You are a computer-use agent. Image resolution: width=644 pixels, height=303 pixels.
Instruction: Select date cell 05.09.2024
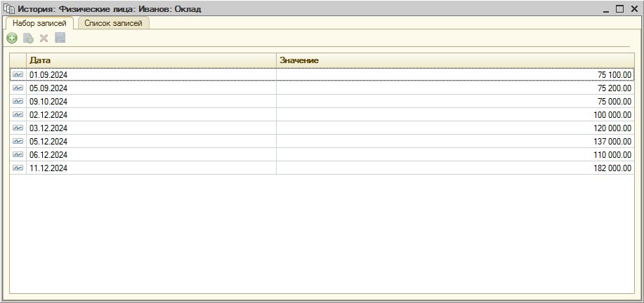pos(151,88)
